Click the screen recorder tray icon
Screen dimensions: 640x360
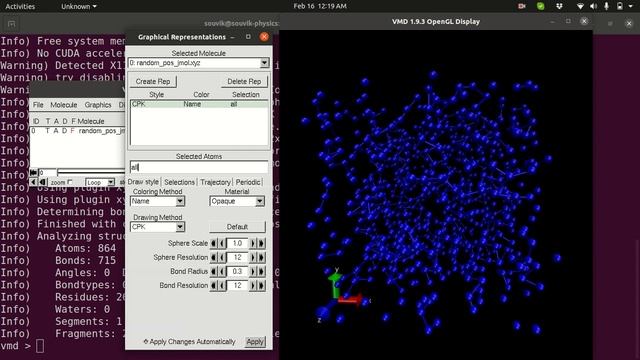[522, 6]
